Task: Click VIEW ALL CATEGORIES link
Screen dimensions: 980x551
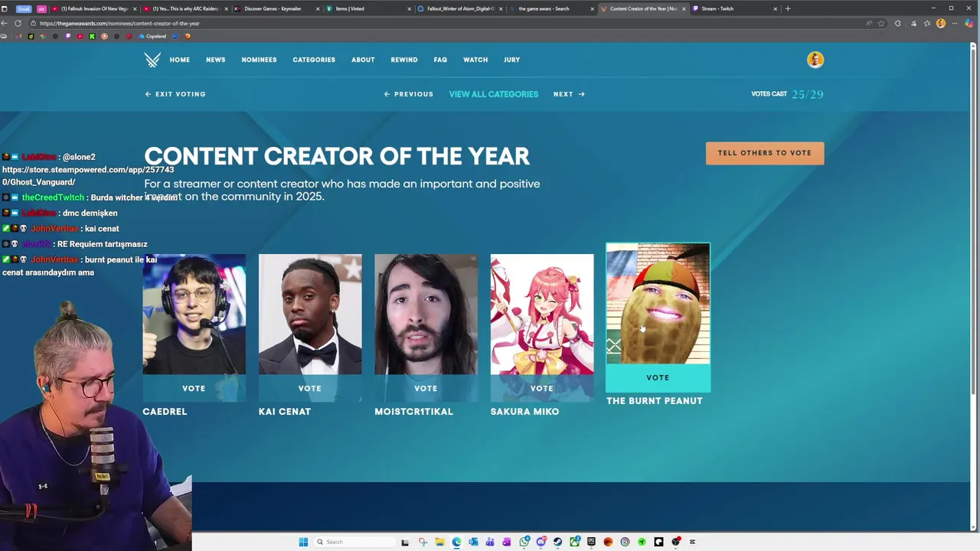Action: (x=494, y=94)
